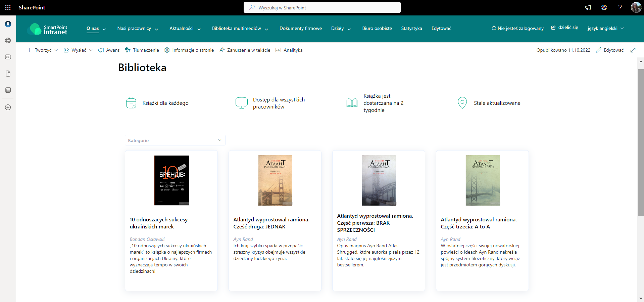Click the '10 брендів' book cover thumbnail
644x302 pixels.
(x=171, y=180)
